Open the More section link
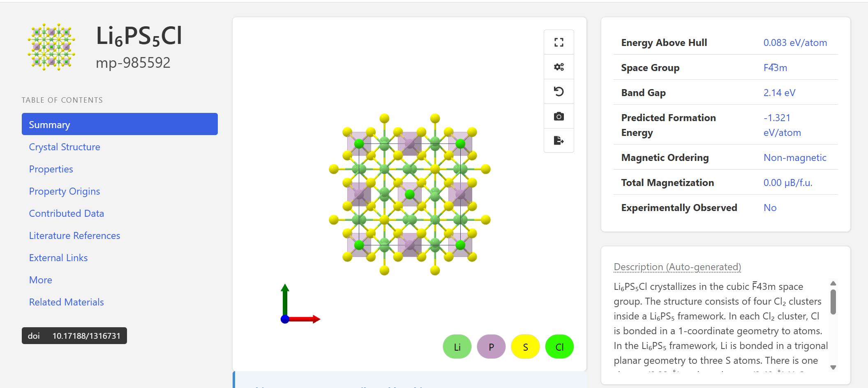The width and height of the screenshot is (868, 388). tap(41, 280)
